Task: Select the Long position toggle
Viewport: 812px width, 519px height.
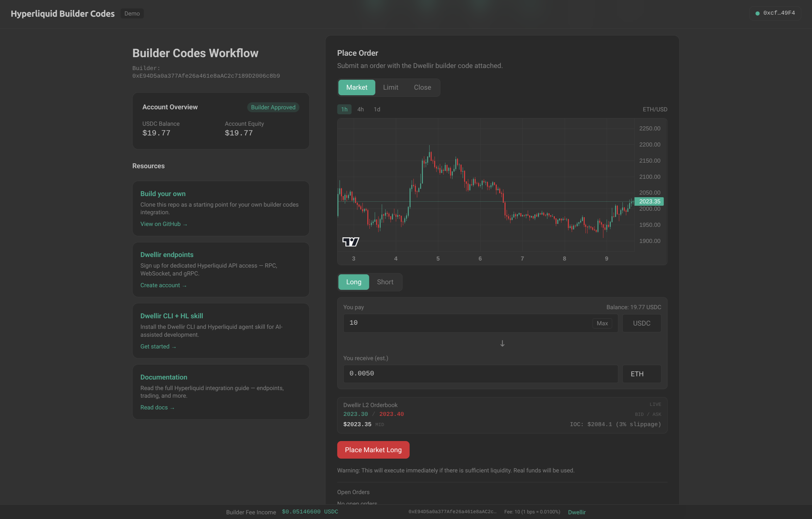Action: pyautogui.click(x=354, y=282)
